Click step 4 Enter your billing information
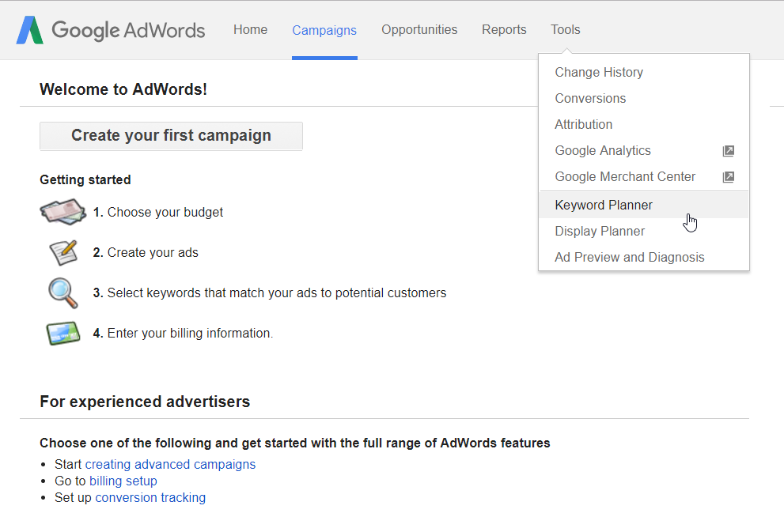Viewport: 784px width, 532px height. coord(183,333)
